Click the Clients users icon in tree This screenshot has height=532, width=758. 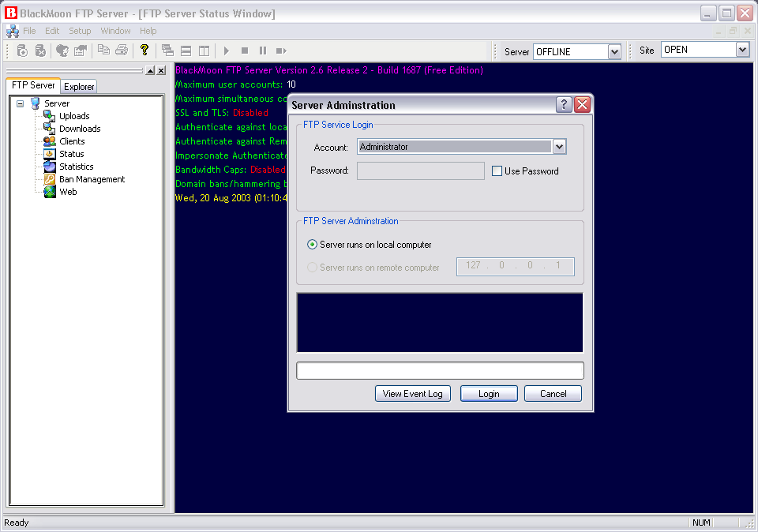click(x=50, y=141)
